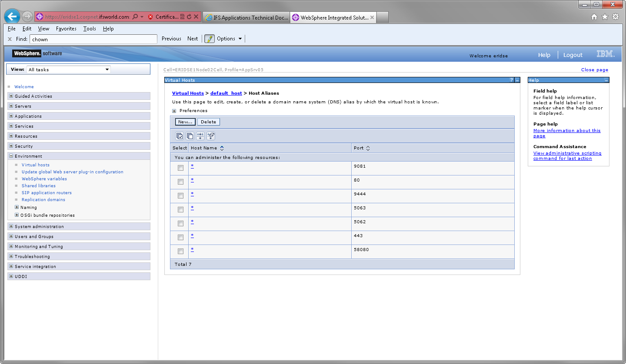Open browser settings gear icon
Viewport: 626px width, 364px height.
click(616, 16)
